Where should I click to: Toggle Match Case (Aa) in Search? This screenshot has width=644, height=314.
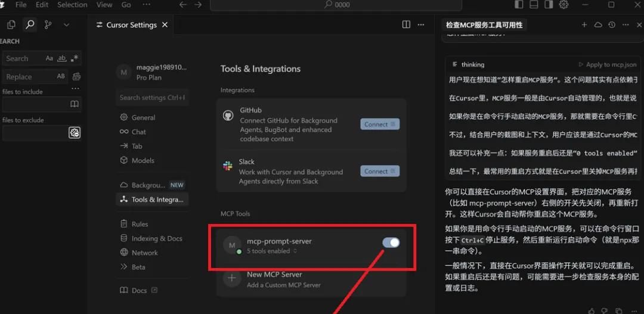pyautogui.click(x=49, y=58)
